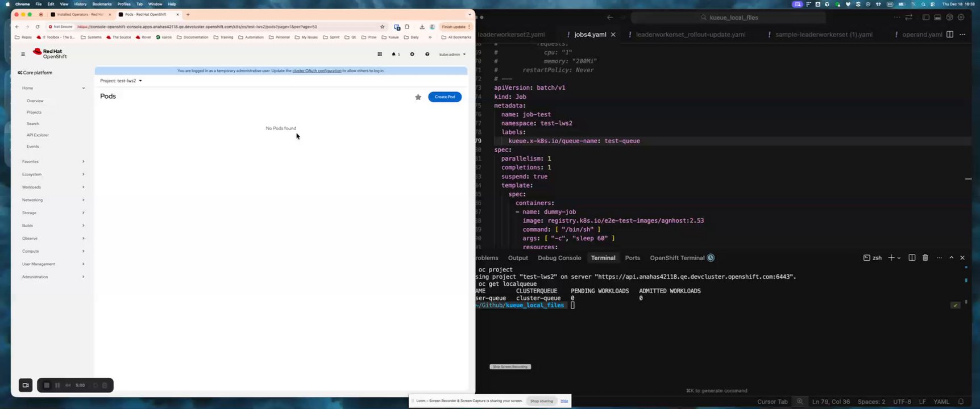Create a new terminal with plus icon
Screen dimensions: 980x409
[x=891, y=258]
